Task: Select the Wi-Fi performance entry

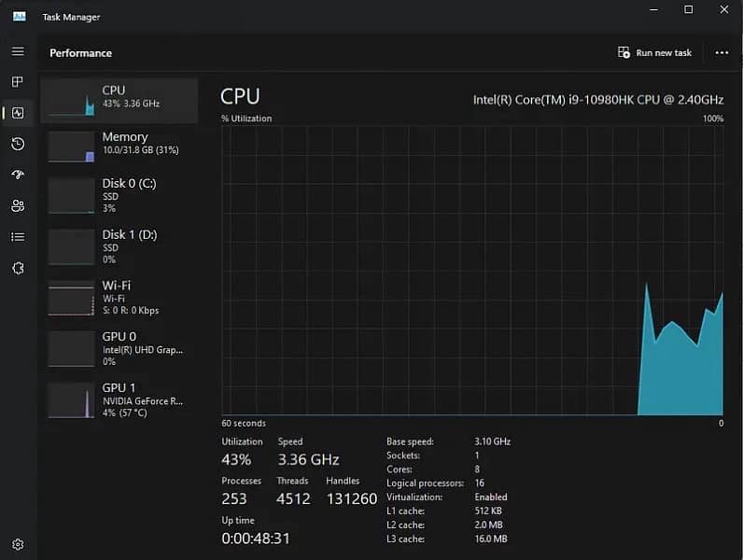Action: tap(119, 297)
